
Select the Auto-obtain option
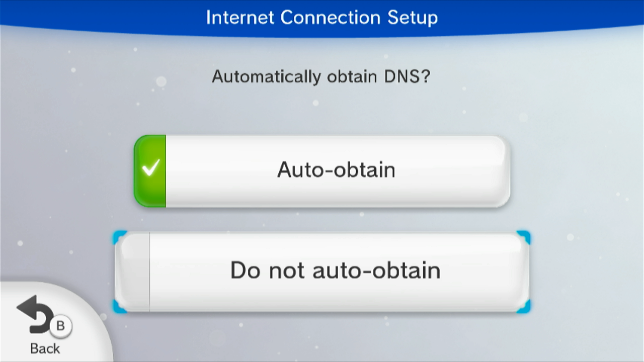tap(322, 171)
